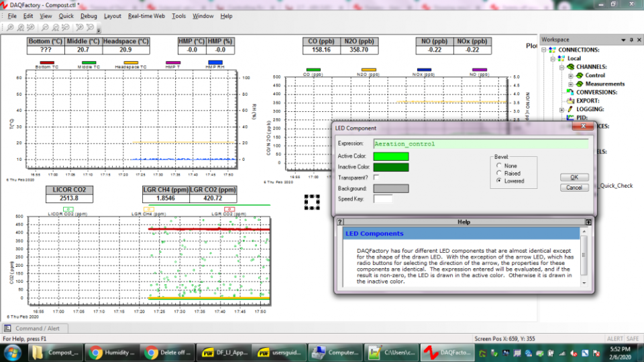Click the CHANNELS green icon
The image size is (644, 362).
[570, 67]
